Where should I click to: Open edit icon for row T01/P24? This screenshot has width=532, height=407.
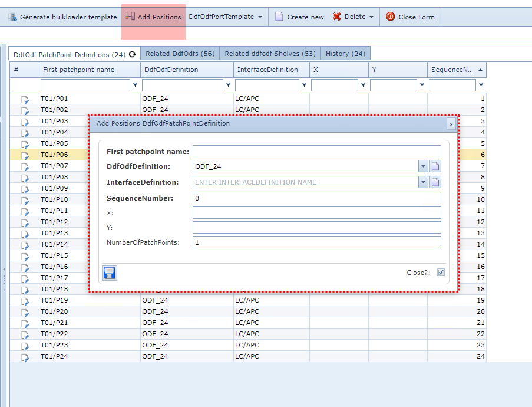(x=25, y=357)
